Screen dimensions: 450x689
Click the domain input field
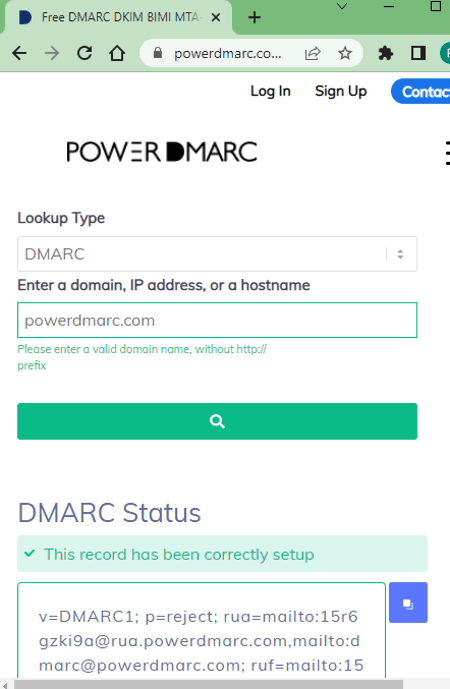[217, 320]
